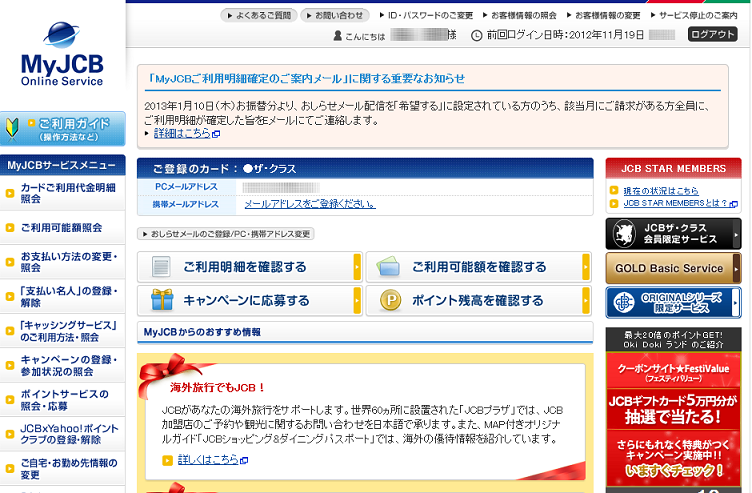Open the ご利用ガイド beginner guide banner

click(x=63, y=129)
